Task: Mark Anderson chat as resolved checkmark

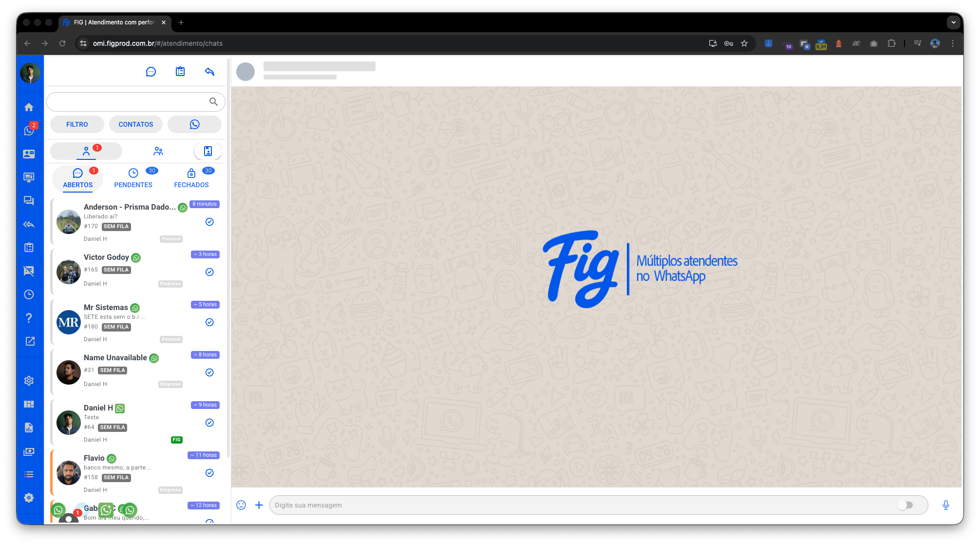Action: tap(209, 222)
